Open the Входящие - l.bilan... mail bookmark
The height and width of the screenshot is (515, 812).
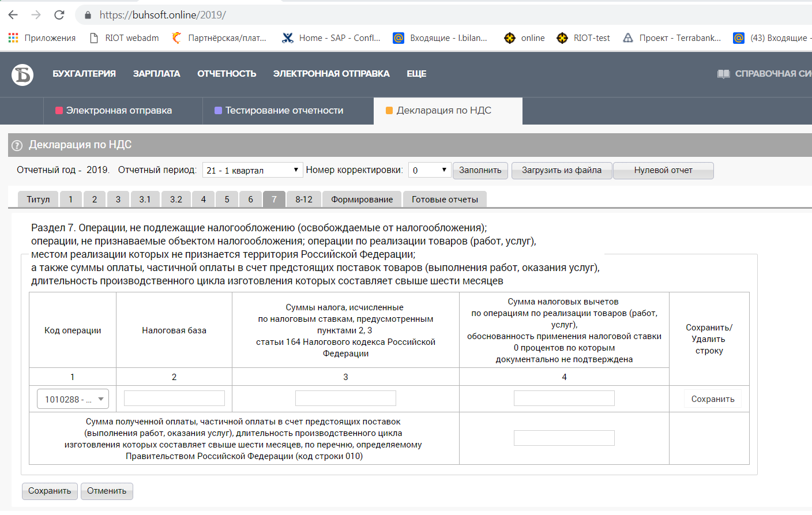coord(440,38)
